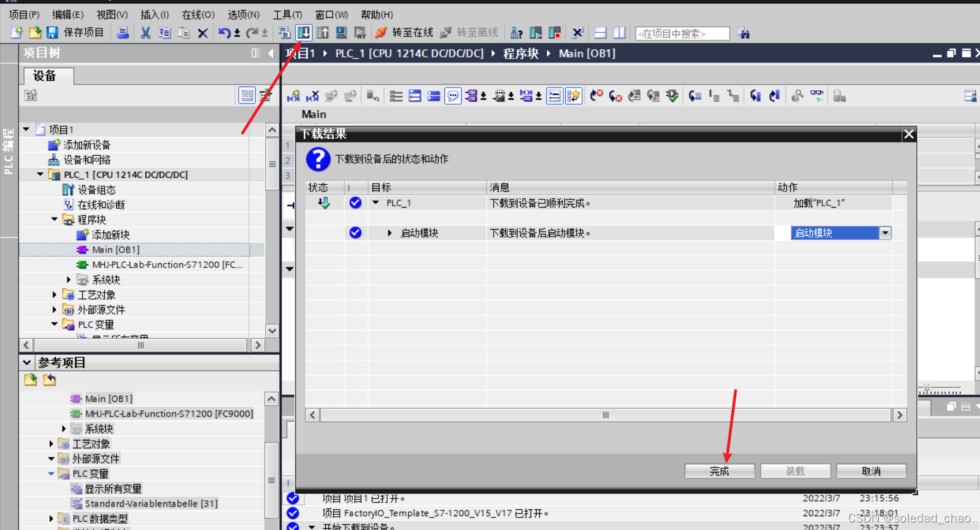Select Standard-Variablentabelle [31] in reference project
The image size is (980, 530).
click(152, 503)
